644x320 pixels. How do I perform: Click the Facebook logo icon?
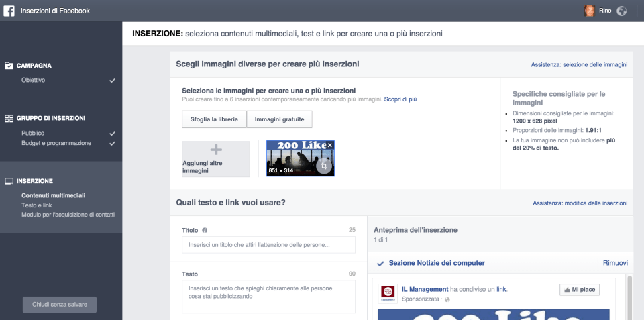tap(9, 11)
